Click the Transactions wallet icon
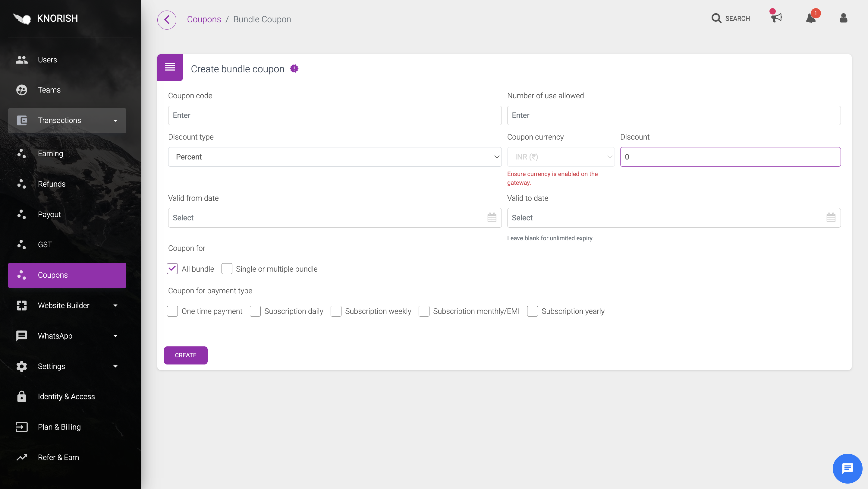This screenshot has height=489, width=868. (22, 120)
